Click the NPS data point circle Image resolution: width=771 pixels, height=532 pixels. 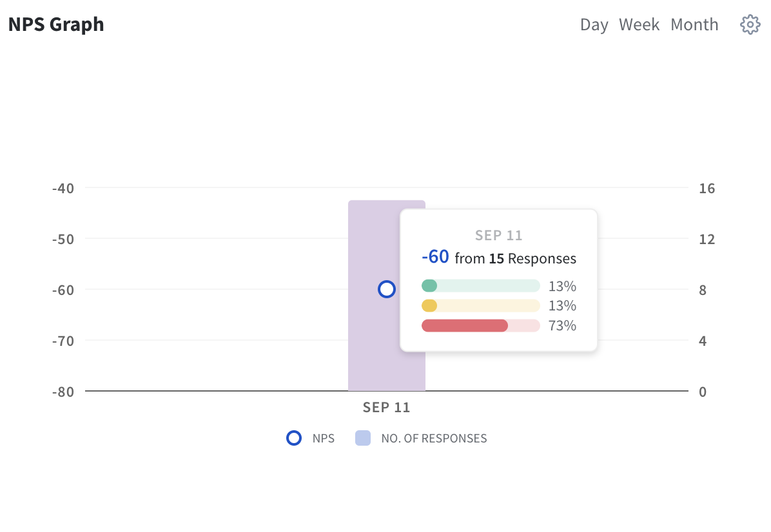click(387, 290)
